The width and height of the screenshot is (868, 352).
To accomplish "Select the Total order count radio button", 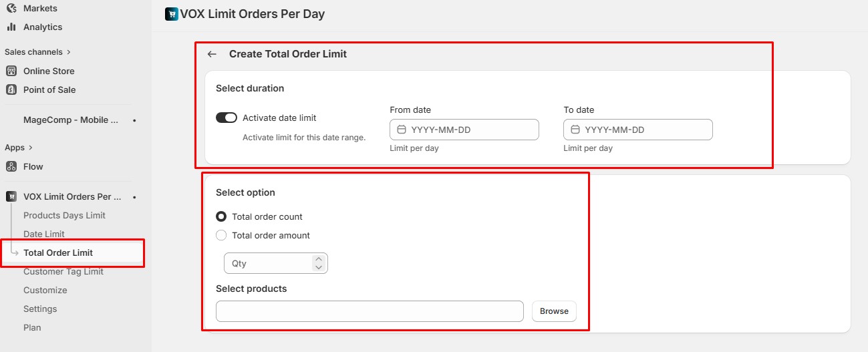I will pyautogui.click(x=221, y=216).
